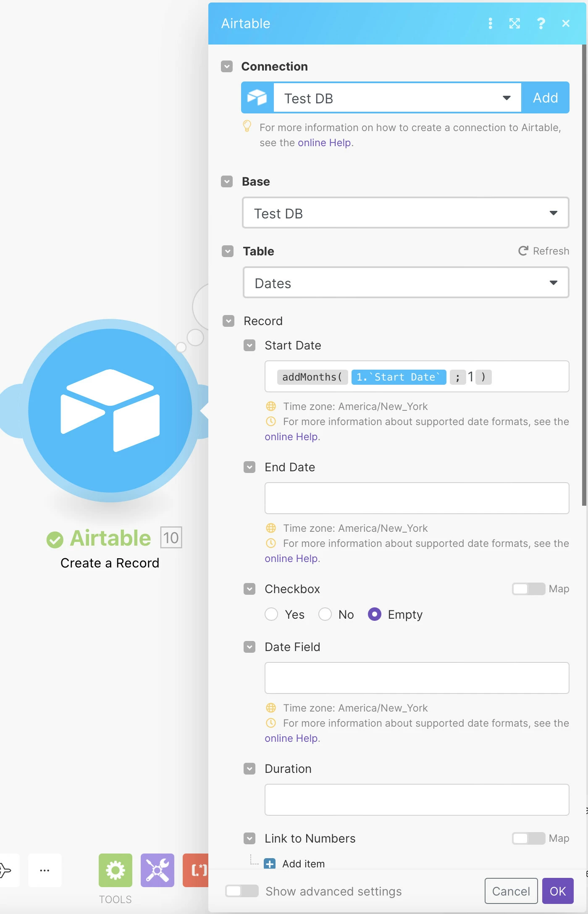This screenshot has width=588, height=914.
Task: Click the globe time zone icon under End Date
Action: 271,528
